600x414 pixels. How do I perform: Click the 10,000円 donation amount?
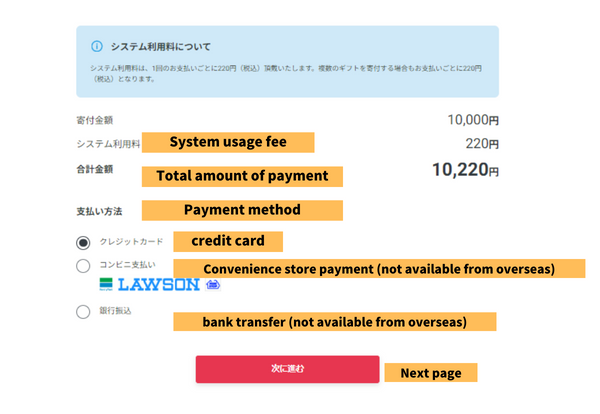[473, 120]
